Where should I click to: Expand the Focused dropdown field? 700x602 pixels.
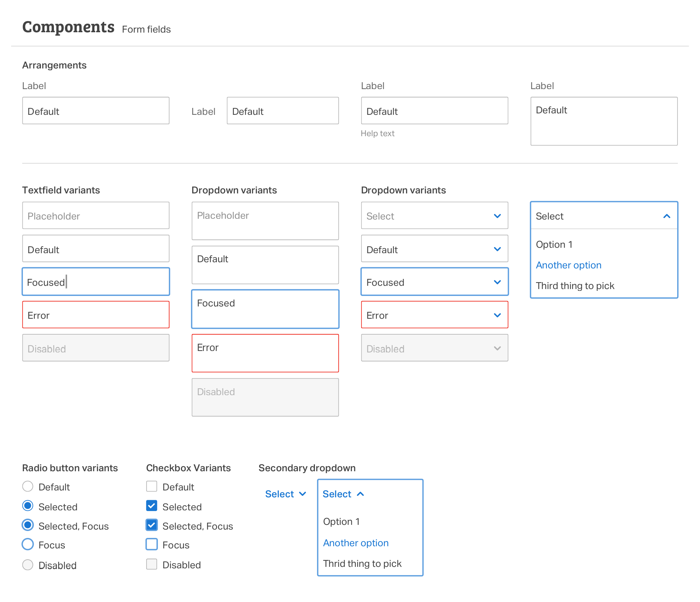pos(427,282)
